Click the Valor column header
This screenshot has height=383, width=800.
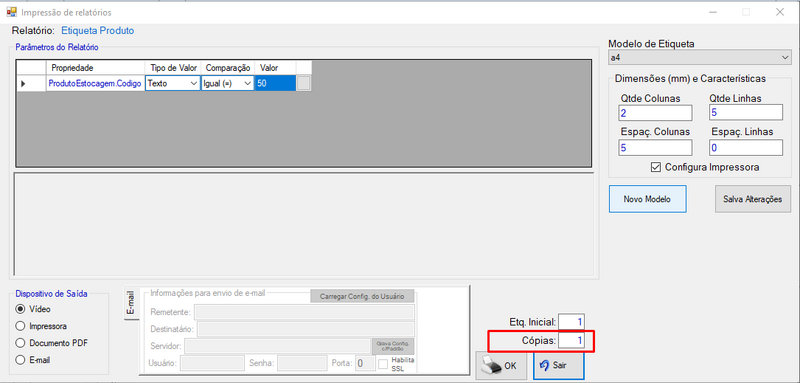pyautogui.click(x=275, y=68)
